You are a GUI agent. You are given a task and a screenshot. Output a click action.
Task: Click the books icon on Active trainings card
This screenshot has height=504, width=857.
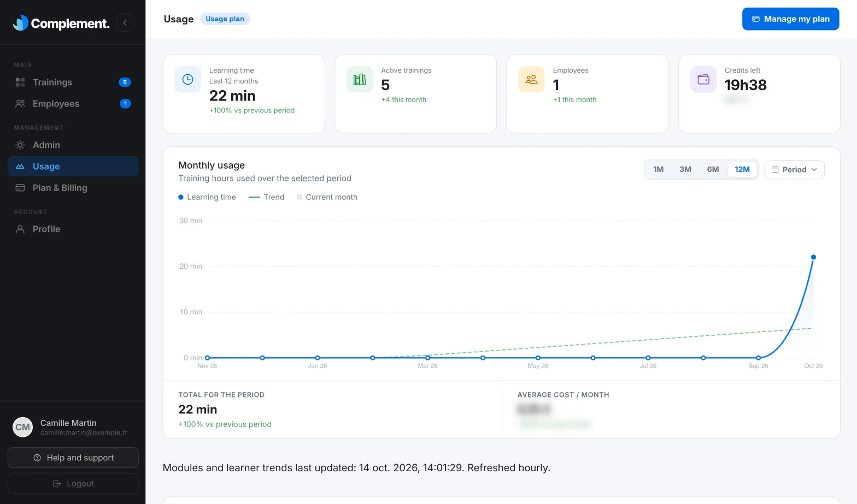360,80
